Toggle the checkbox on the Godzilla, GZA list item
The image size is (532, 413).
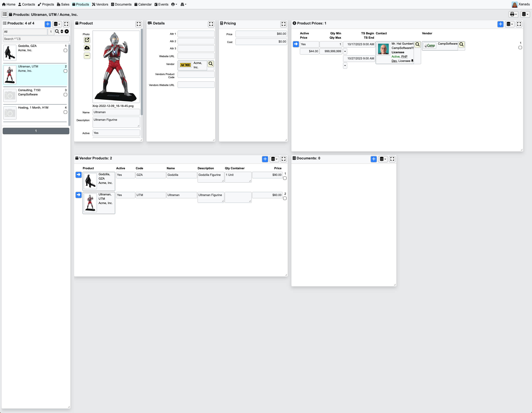(65, 50)
